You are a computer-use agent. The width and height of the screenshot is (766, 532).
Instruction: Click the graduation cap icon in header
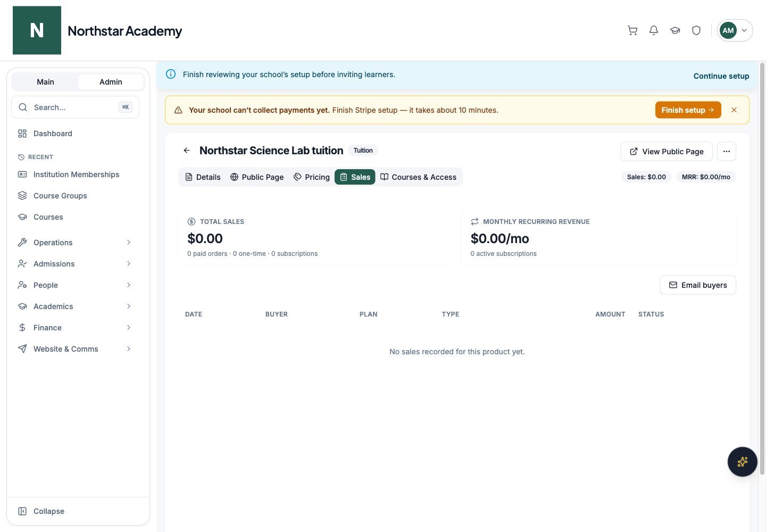click(675, 30)
